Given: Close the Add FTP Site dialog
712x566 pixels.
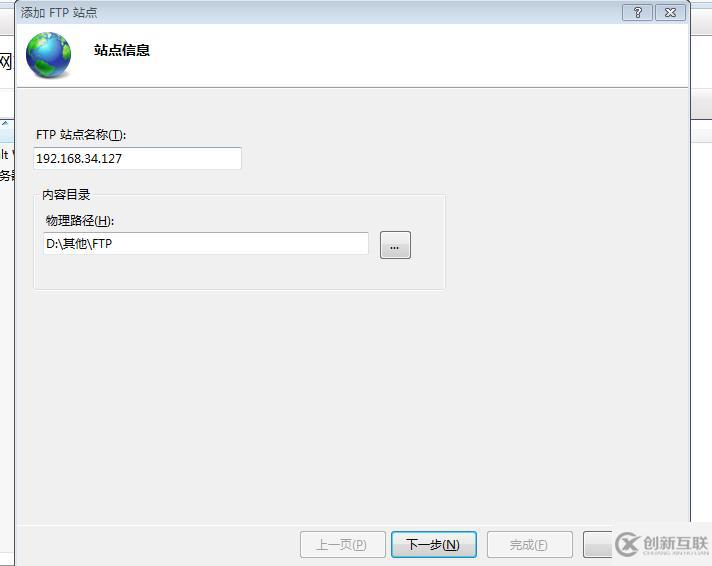Looking at the screenshot, I should 670,12.
